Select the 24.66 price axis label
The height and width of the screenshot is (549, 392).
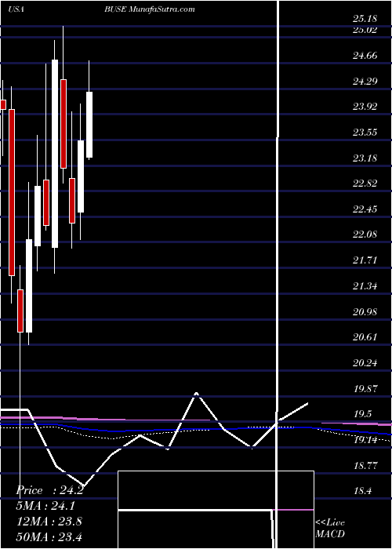[365, 56]
